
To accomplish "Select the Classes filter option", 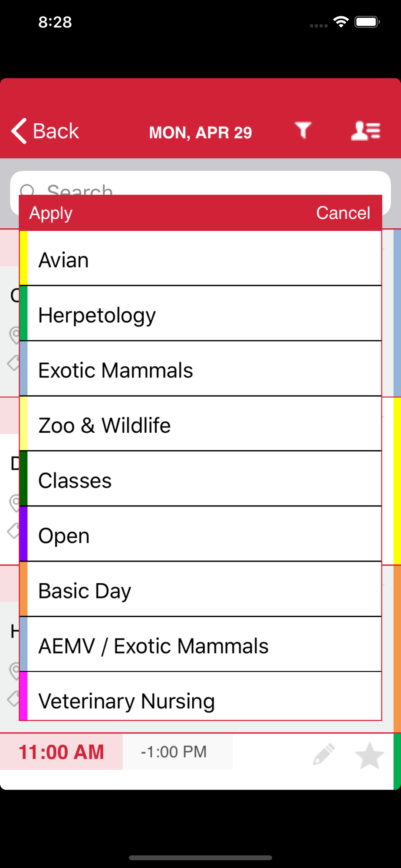I will 200,479.
